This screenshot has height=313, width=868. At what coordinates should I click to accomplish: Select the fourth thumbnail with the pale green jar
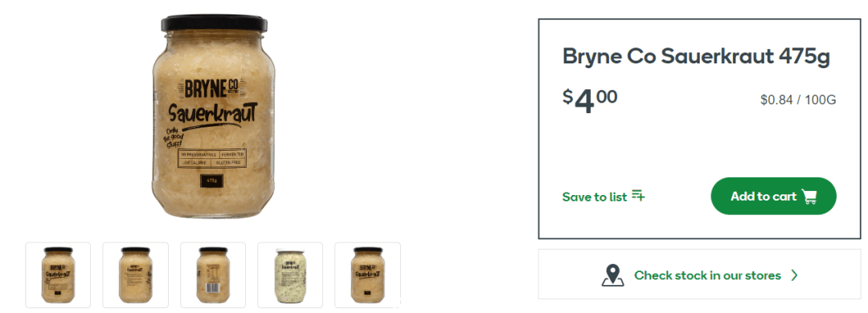click(290, 274)
